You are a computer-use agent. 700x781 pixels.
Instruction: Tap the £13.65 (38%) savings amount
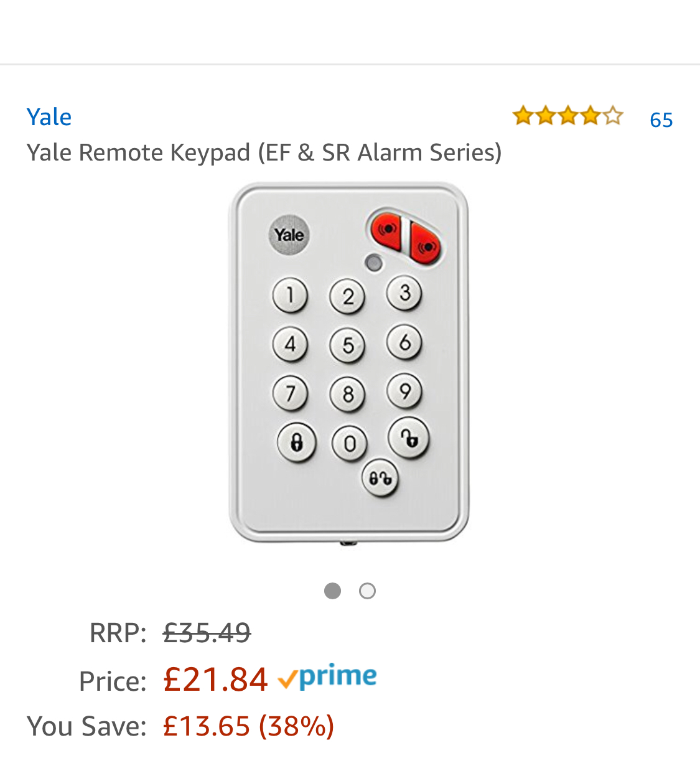(x=248, y=726)
